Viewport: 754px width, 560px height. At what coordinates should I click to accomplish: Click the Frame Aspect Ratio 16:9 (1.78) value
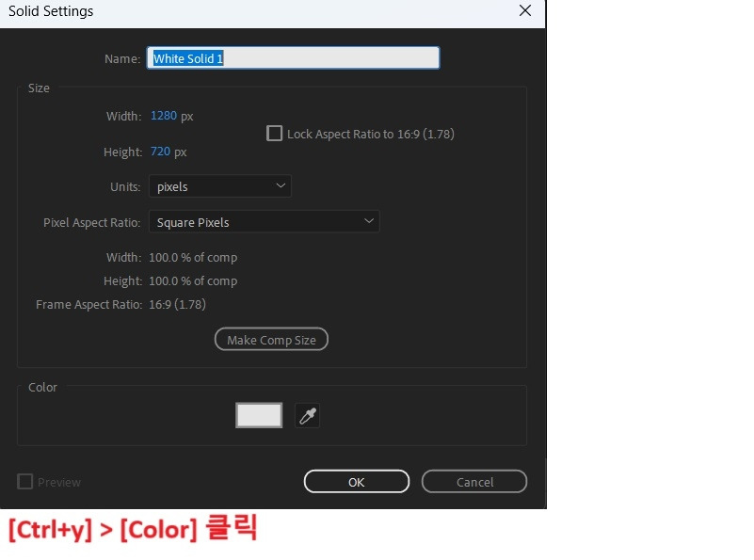tap(177, 304)
